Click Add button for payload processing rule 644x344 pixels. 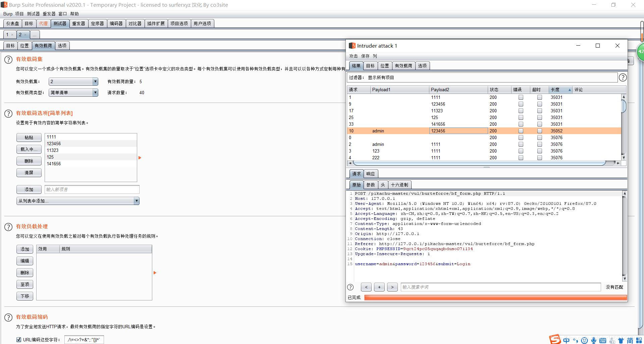tap(25, 249)
